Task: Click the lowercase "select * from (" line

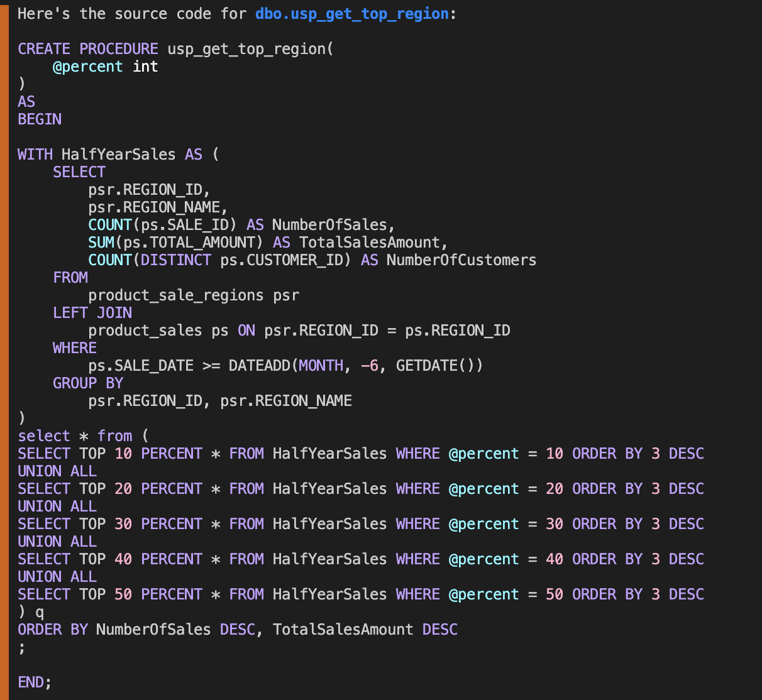Action: pyautogui.click(x=83, y=436)
